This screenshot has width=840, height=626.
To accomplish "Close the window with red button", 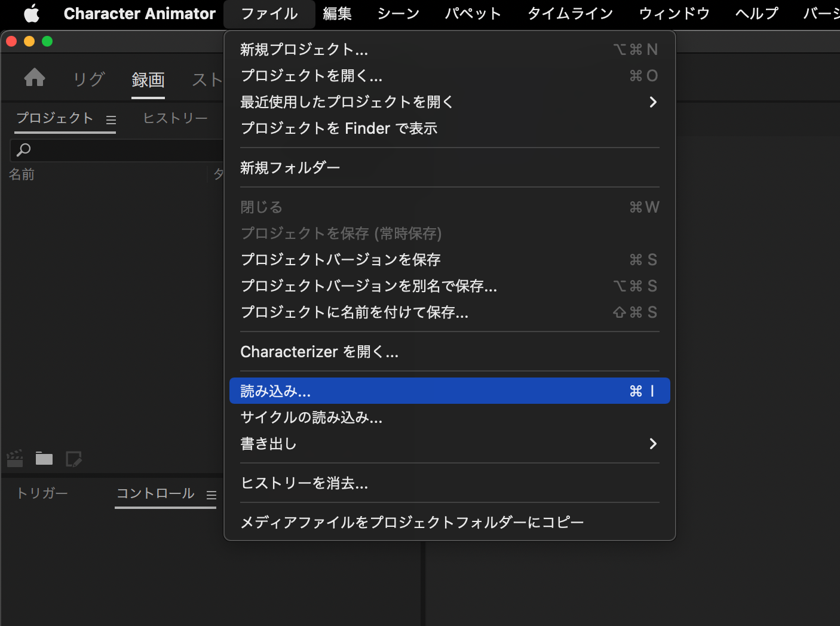I will (x=11, y=41).
